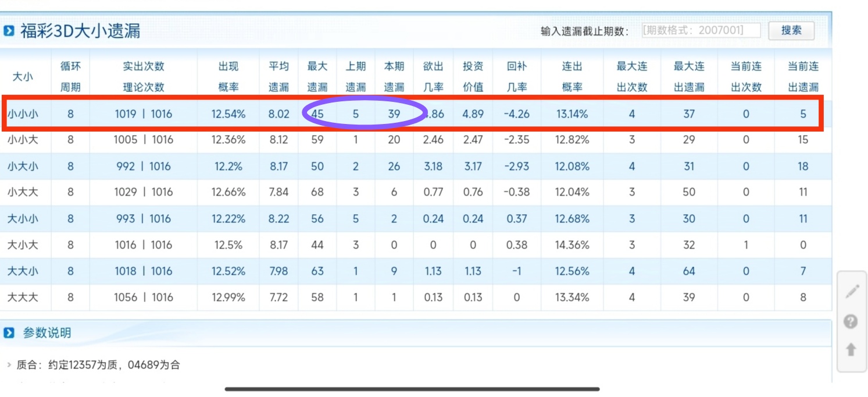Click the 最大连出遗漏 column header
Screen dimensions: 868x397
pos(689,76)
